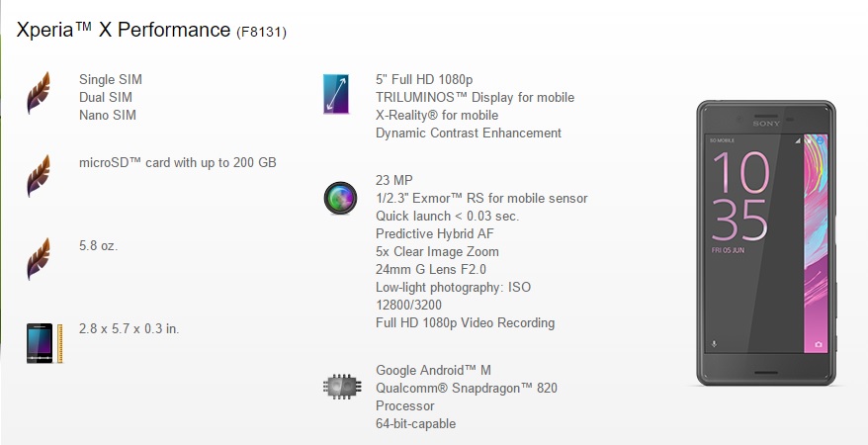Tap the camera shortcut on phone lock screen
This screenshot has height=445, width=868.
tap(818, 344)
